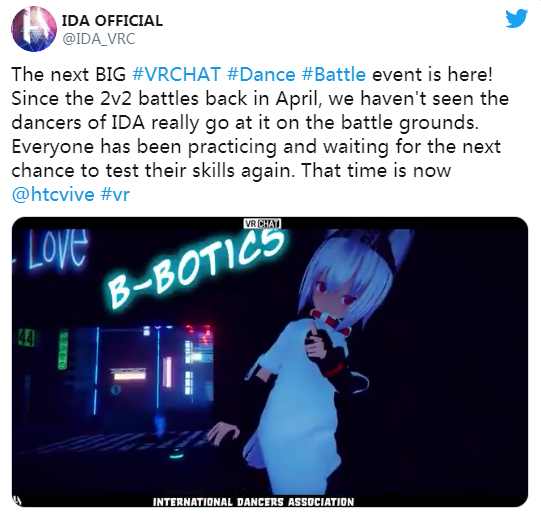Click the green 44 sign in the video
Viewport: 541px width, 513px height.
pos(26,338)
